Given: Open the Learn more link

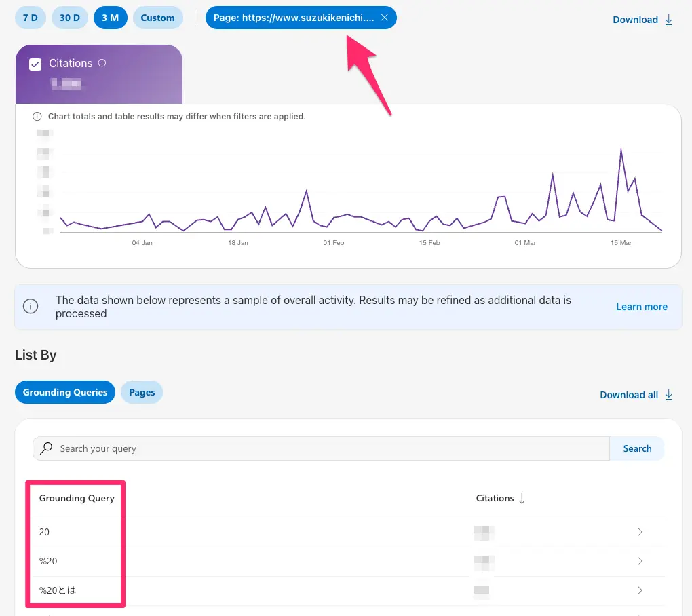Looking at the screenshot, I should 641,307.
